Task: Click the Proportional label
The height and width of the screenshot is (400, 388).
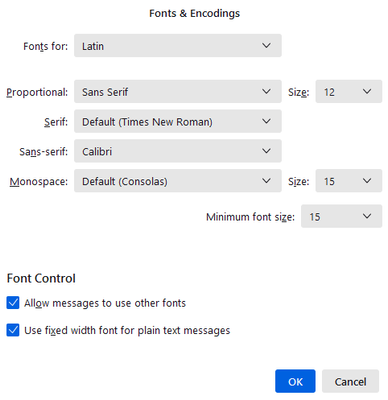Action: coord(37,92)
